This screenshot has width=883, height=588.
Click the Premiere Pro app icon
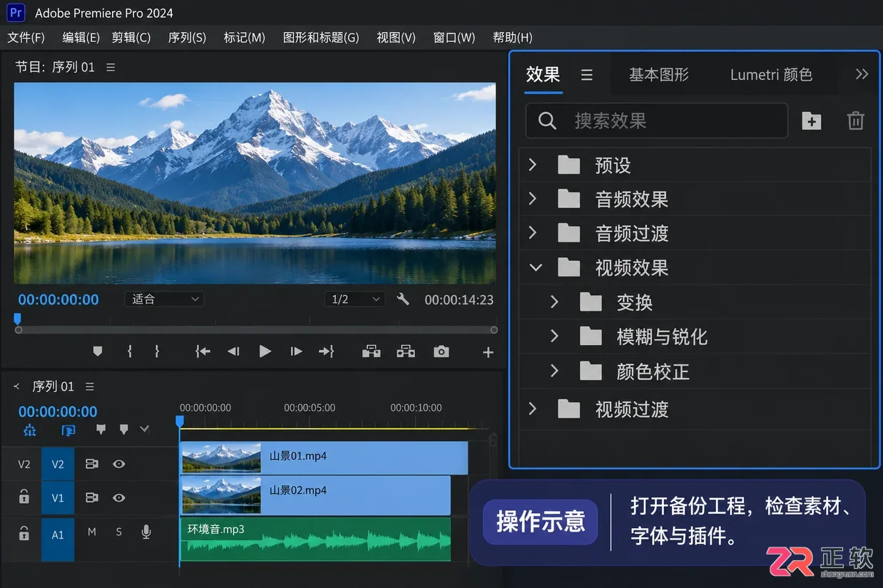click(16, 12)
